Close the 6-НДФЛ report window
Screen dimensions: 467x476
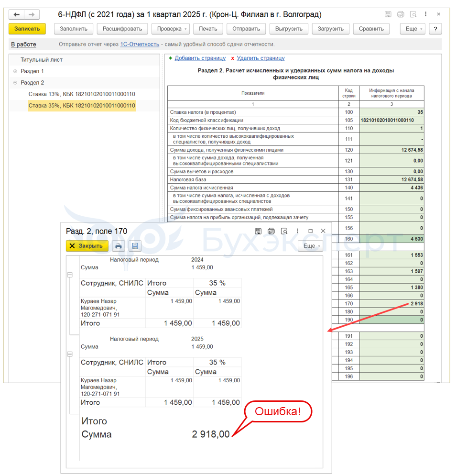[438, 14]
